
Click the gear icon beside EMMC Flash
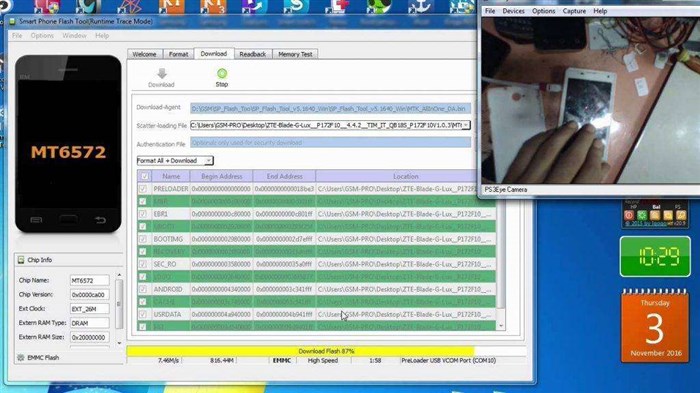point(21,358)
